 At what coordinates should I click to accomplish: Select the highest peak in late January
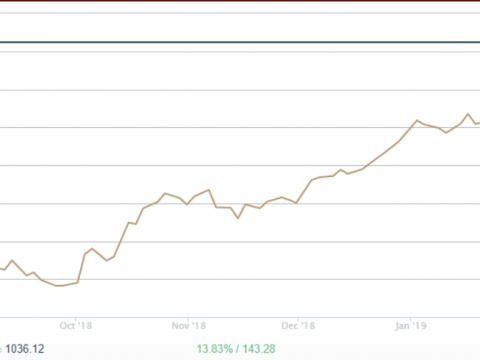pyautogui.click(x=468, y=114)
